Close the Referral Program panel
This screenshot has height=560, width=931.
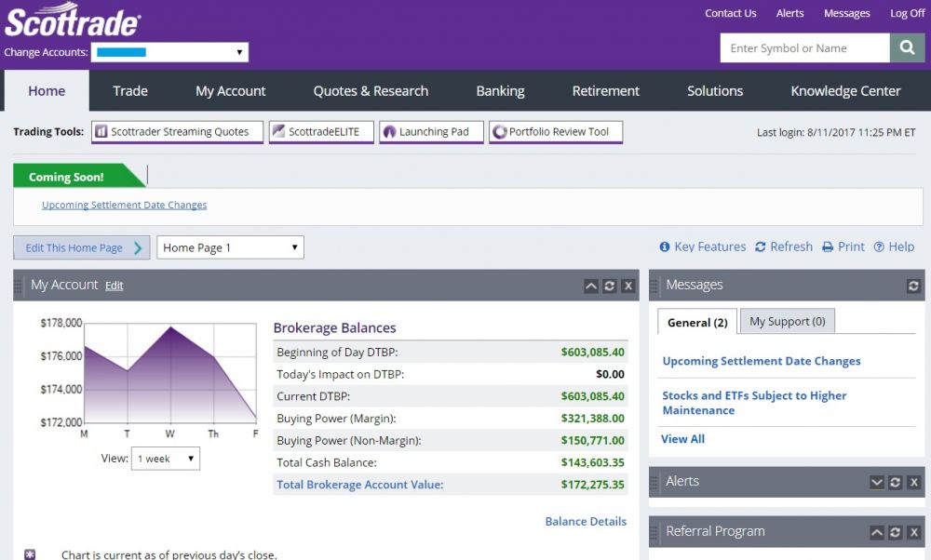pos(913,532)
